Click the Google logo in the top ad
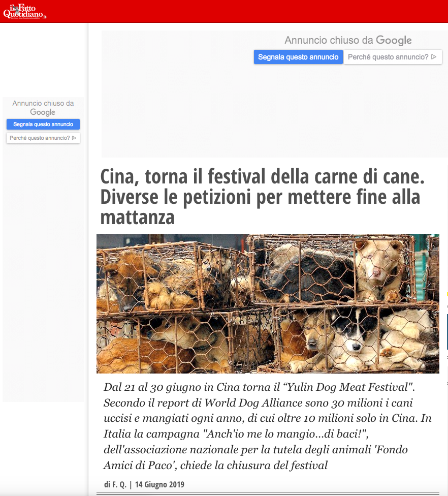448x496 pixels. click(394, 40)
